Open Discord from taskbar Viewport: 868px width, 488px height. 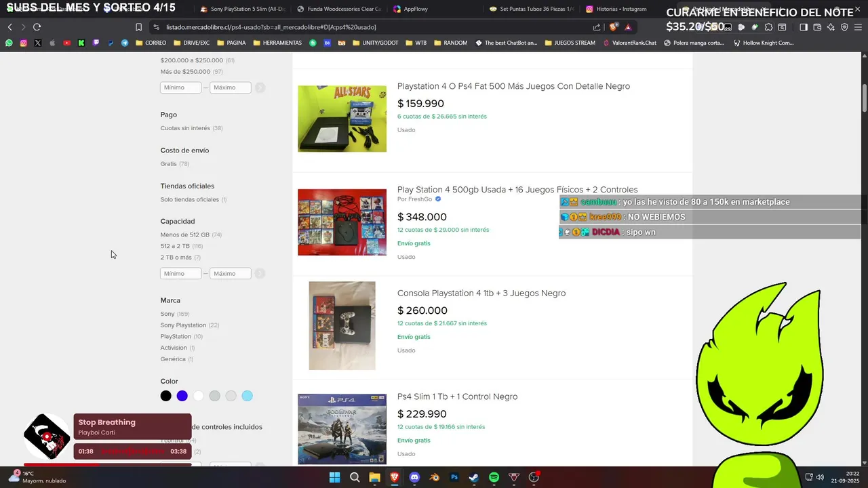tap(414, 477)
